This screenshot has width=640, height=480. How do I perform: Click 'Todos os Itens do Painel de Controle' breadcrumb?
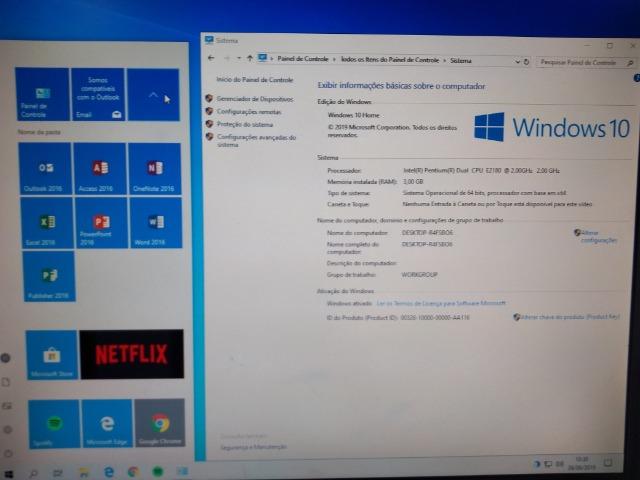[390, 60]
